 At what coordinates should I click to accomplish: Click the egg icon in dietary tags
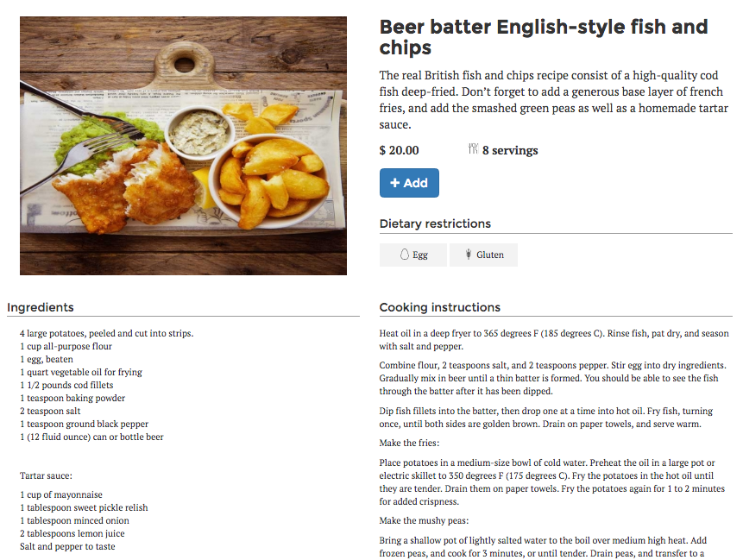[403, 255]
